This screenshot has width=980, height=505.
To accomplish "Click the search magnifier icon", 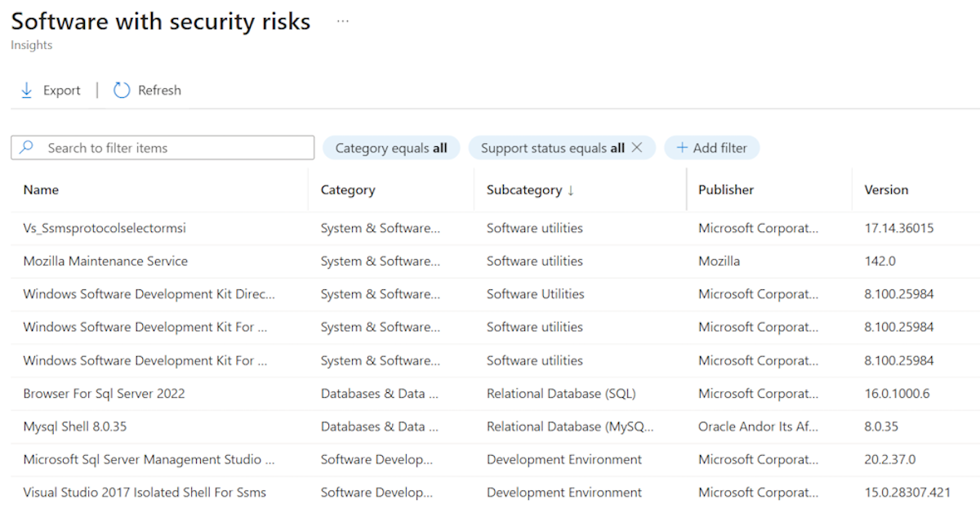I will [27, 148].
